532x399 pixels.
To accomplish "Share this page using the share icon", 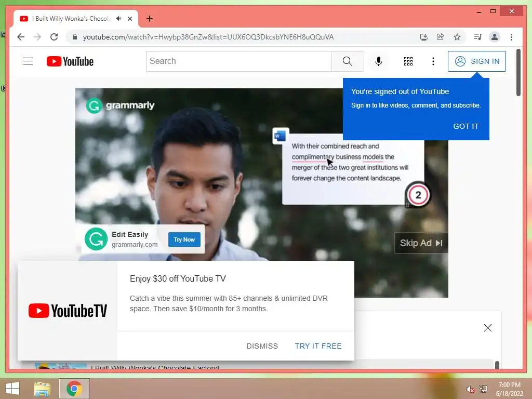I will [x=441, y=37].
